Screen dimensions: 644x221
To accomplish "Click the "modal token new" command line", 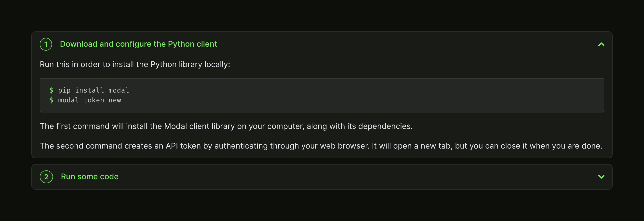I will [x=90, y=100].
